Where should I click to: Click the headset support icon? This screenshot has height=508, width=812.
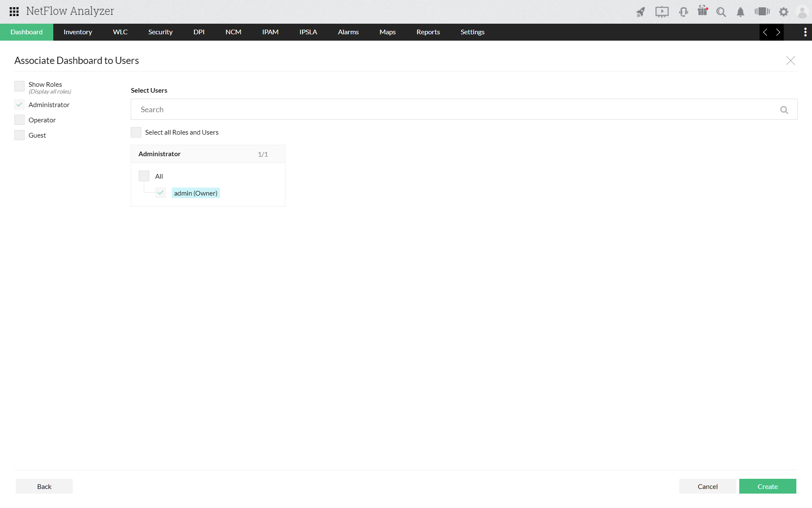click(683, 12)
